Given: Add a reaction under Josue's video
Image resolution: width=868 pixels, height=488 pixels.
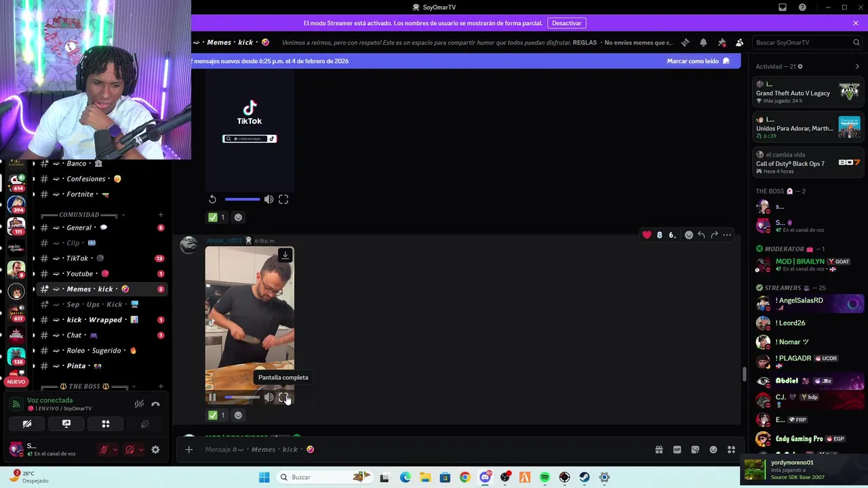Looking at the screenshot, I should coord(238,415).
